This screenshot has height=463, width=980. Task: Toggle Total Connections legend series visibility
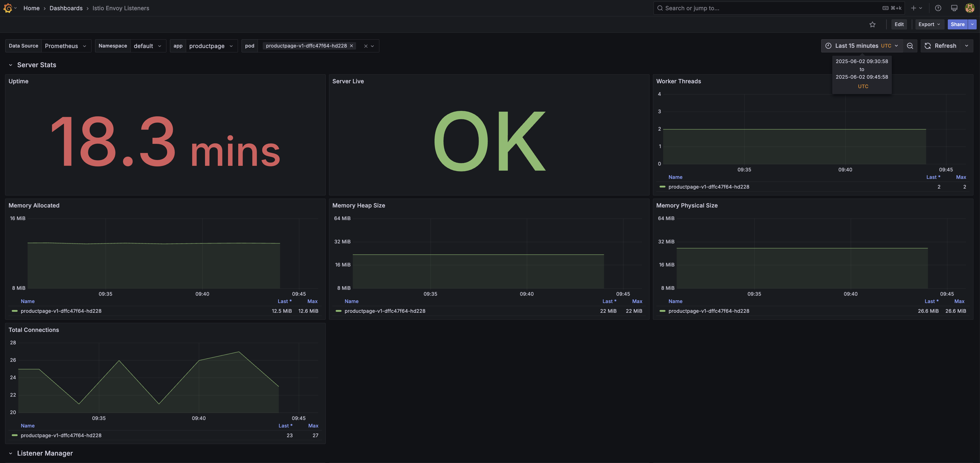tap(61, 435)
